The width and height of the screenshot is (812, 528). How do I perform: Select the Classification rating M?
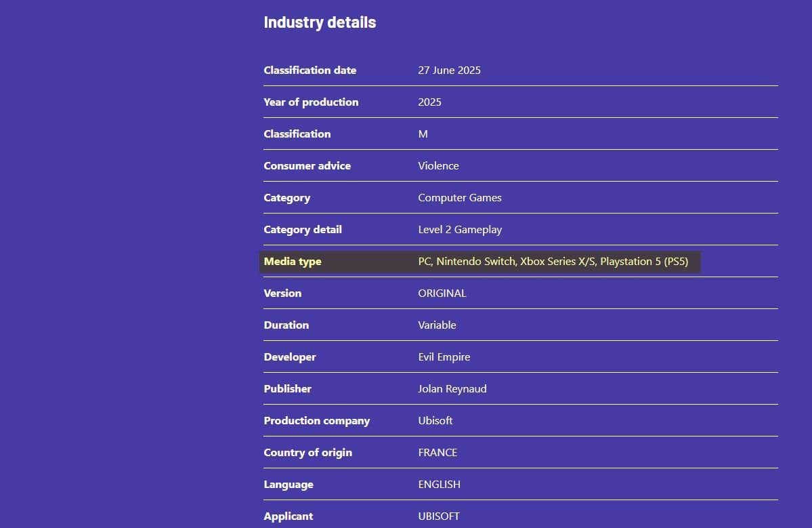pyautogui.click(x=423, y=134)
